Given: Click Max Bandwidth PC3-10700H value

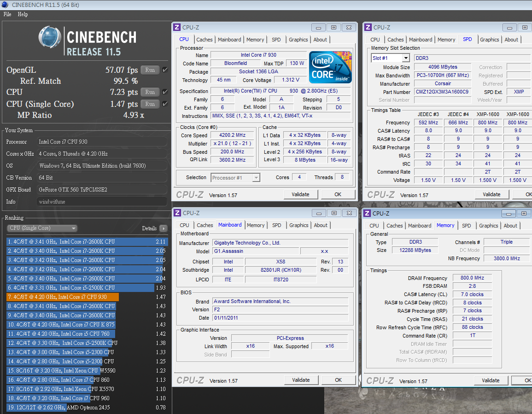Looking at the screenshot, I should tap(443, 76).
